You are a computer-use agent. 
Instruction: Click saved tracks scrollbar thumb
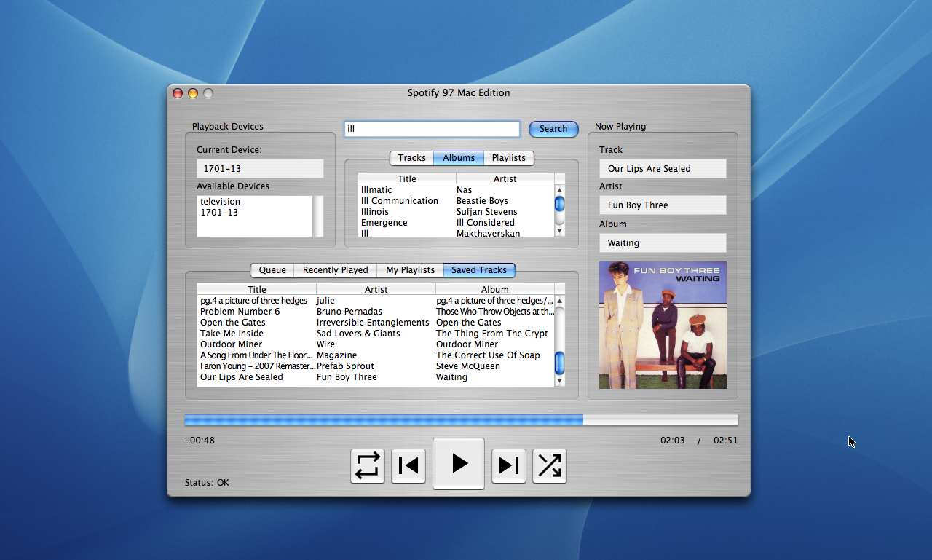click(560, 363)
